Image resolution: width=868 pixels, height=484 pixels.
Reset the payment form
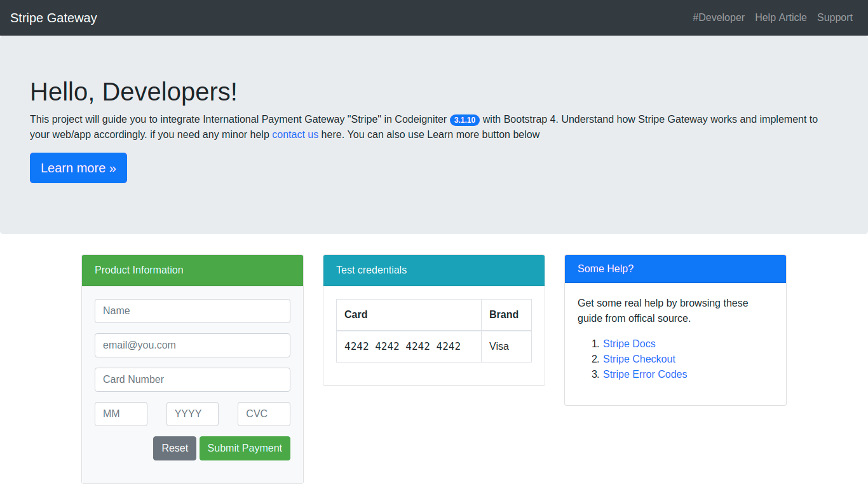coord(175,448)
